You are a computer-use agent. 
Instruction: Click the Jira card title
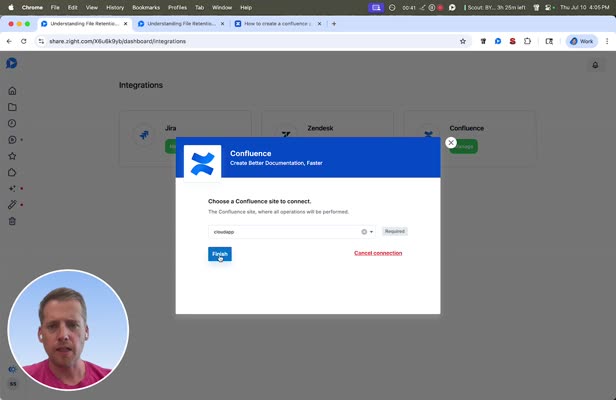[x=170, y=128]
